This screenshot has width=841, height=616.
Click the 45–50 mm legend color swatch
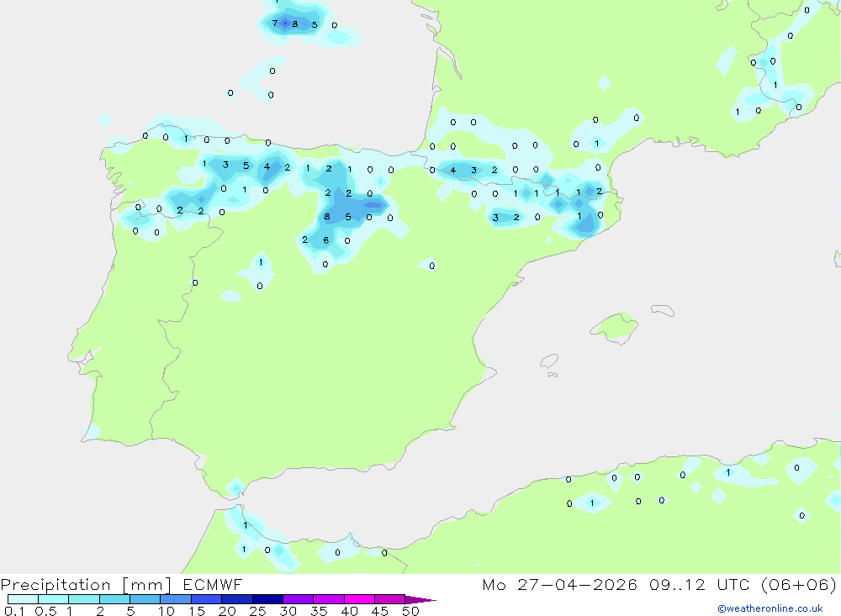click(x=390, y=599)
